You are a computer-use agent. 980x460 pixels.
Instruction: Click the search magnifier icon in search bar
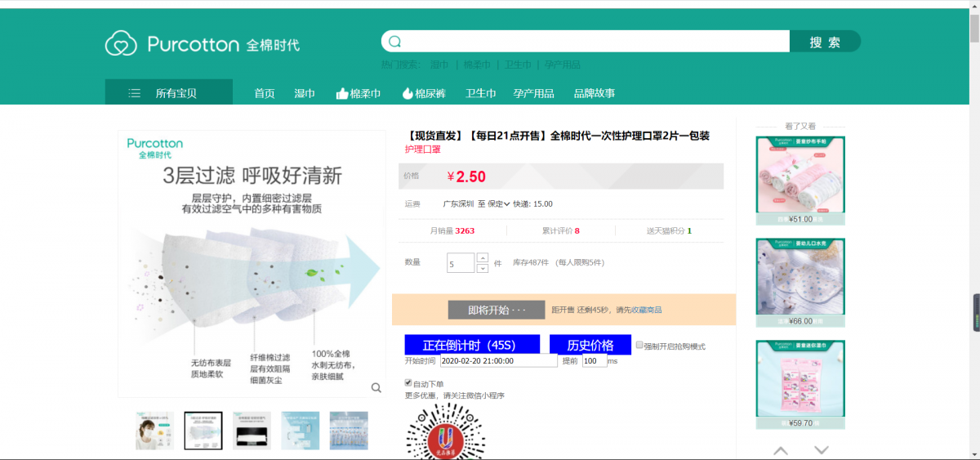(x=394, y=42)
